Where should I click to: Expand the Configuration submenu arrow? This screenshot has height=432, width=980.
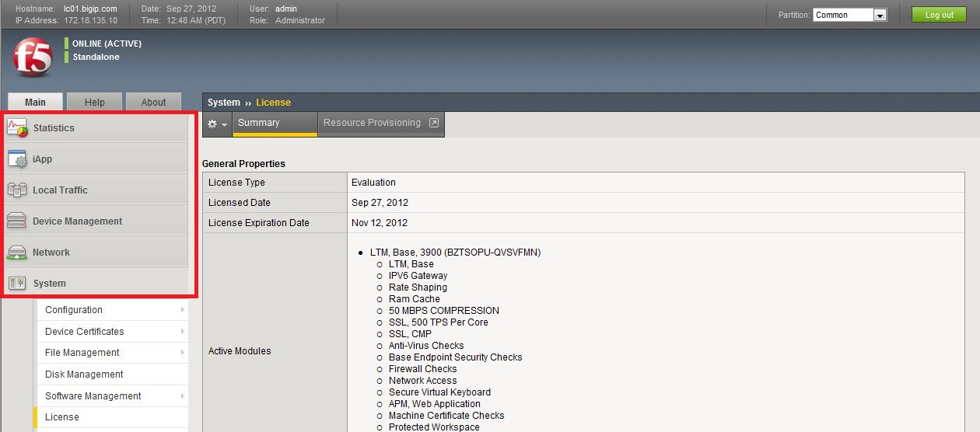183,310
